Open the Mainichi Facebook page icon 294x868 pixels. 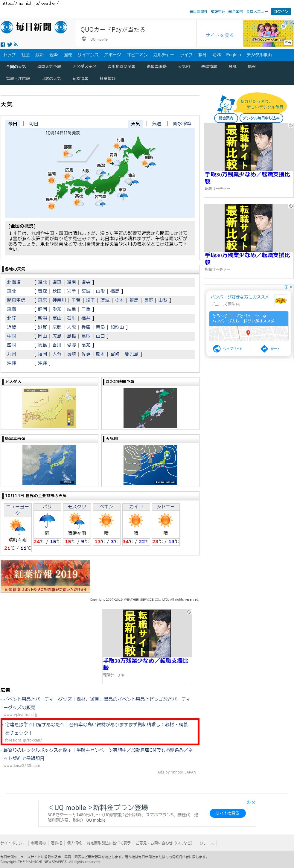click(3, 45)
